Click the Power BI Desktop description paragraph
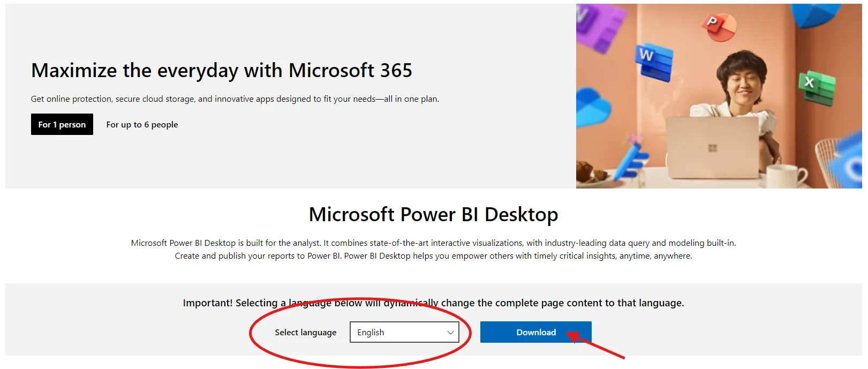This screenshot has height=369, width=868. [x=434, y=250]
